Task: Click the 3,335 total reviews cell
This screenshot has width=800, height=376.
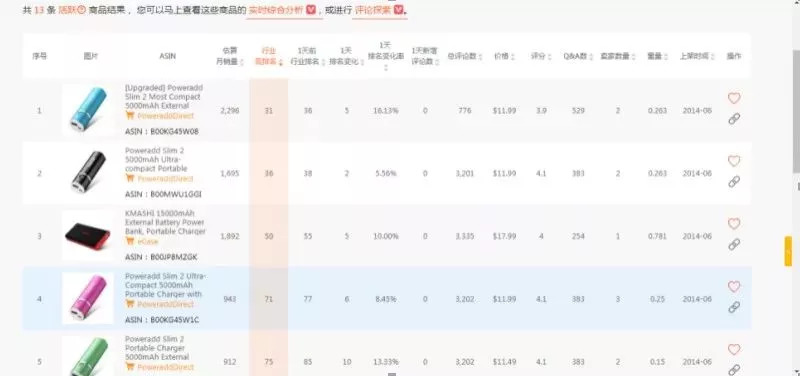Action: click(465, 236)
